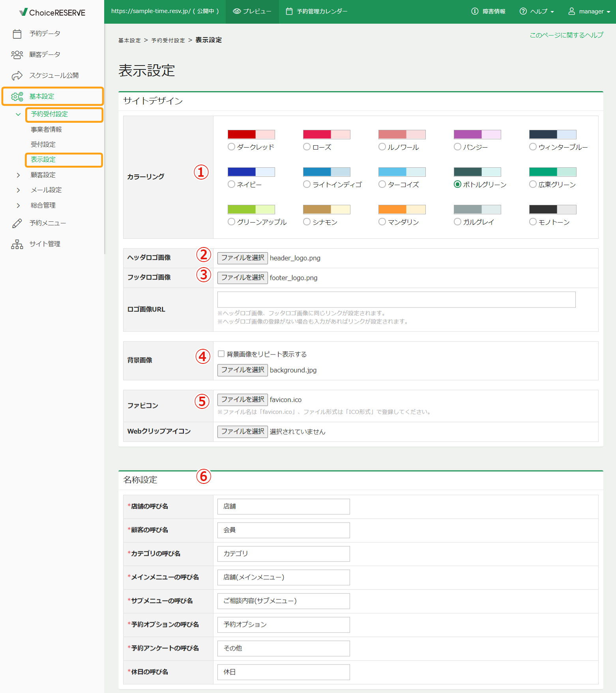Screen dimensions: 616x693
Task: Click the ヘルプ question mark icon
Action: pos(523,11)
